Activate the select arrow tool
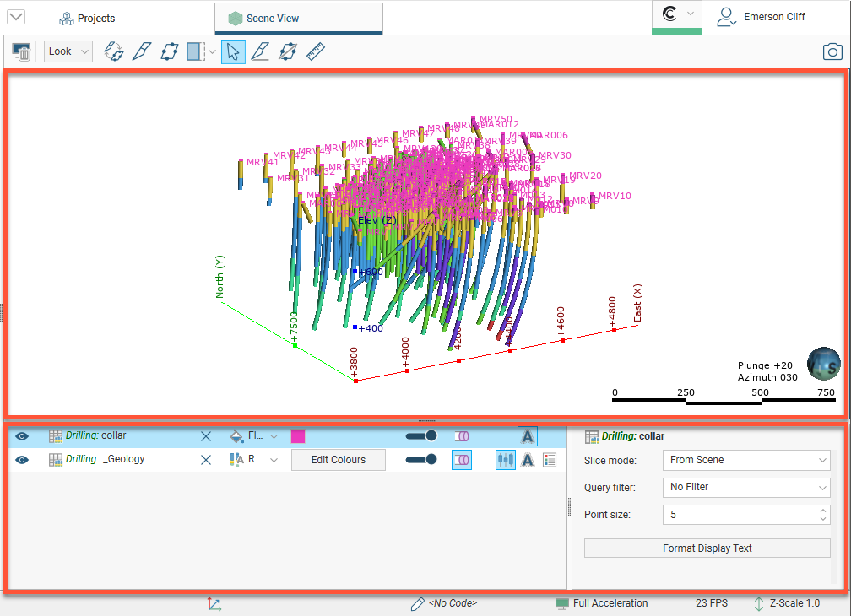851x616 pixels. 234,51
